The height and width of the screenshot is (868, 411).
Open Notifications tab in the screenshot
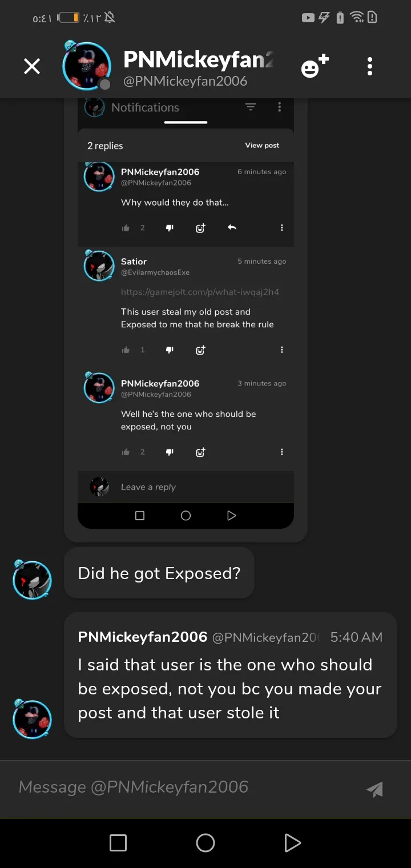click(145, 107)
